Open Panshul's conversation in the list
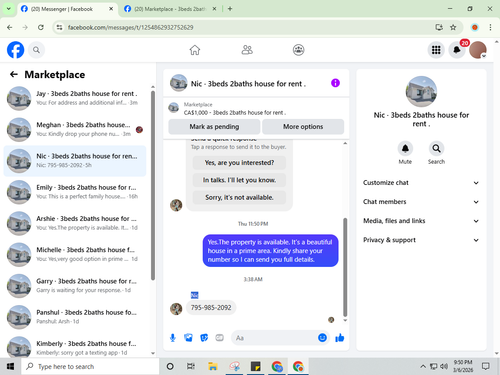The height and width of the screenshot is (375, 500). pos(75,317)
